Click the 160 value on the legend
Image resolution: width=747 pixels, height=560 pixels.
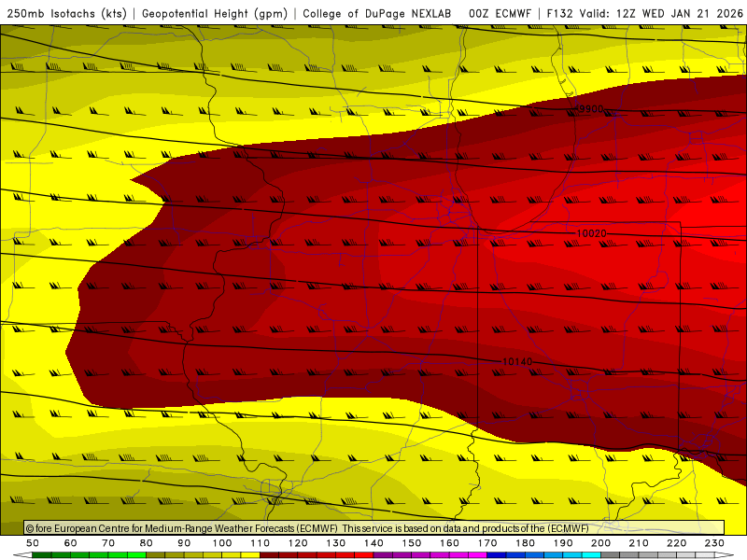tap(449, 543)
